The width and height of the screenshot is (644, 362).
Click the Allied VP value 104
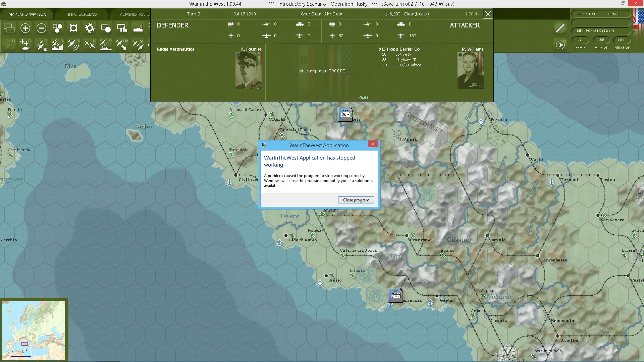[621, 40]
